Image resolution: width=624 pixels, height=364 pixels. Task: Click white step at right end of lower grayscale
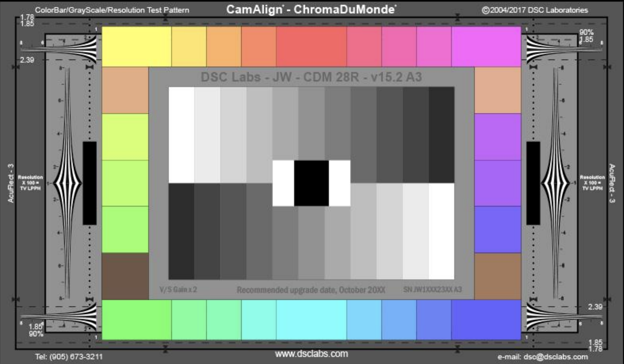(441, 231)
